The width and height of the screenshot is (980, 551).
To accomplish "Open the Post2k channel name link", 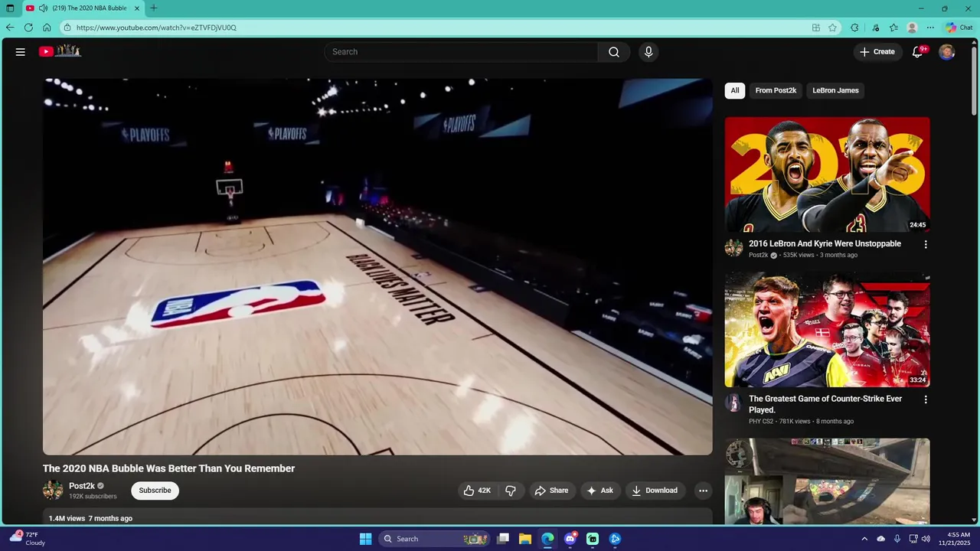I will tap(82, 486).
